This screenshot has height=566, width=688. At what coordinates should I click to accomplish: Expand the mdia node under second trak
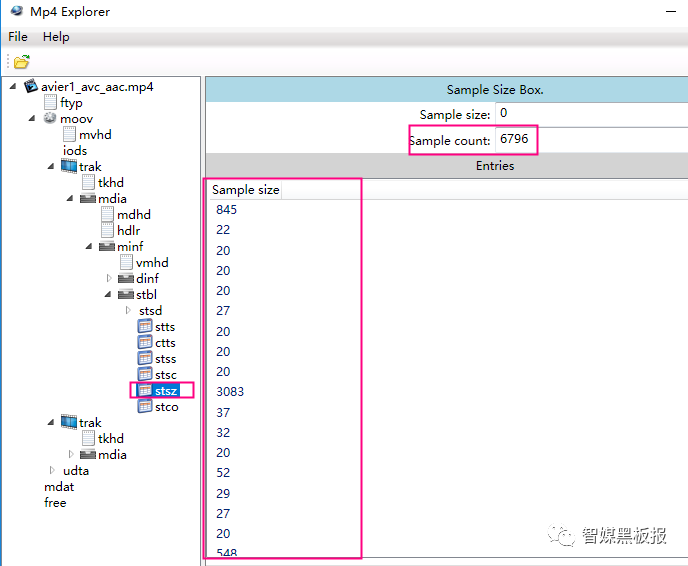point(71,454)
